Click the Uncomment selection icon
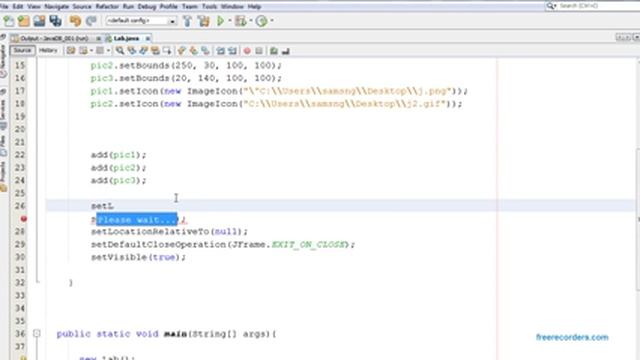The image size is (640, 360). (x=286, y=51)
